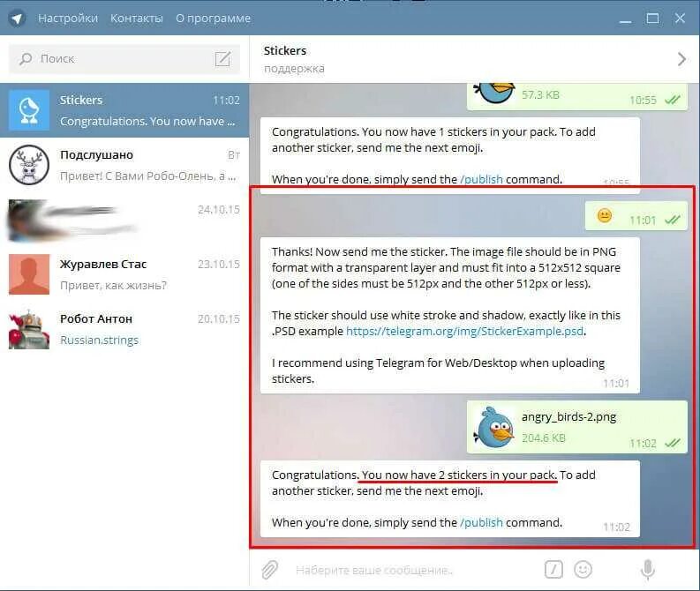Click the Stickers bot avatar
Viewport: 700px width, 591px height.
(x=29, y=110)
